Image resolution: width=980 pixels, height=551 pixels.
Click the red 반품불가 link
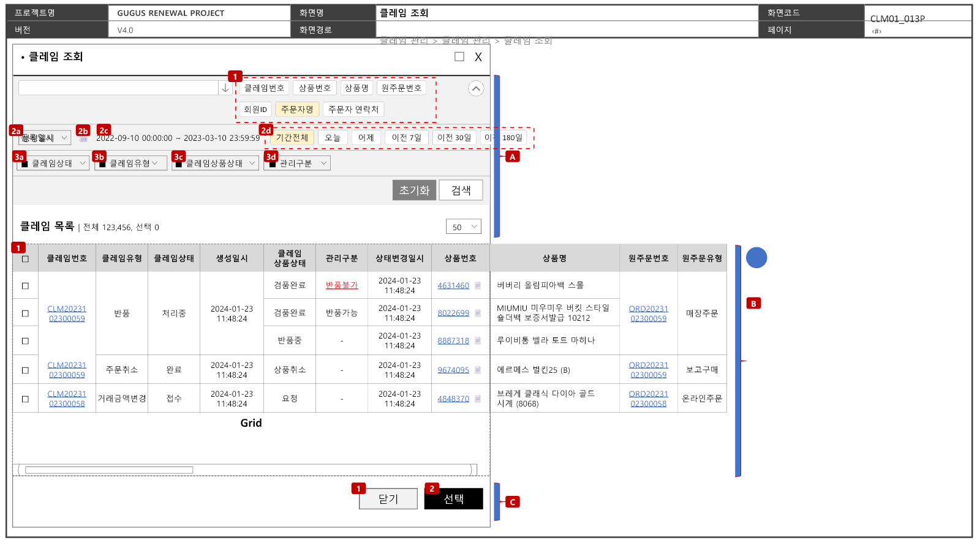pyautogui.click(x=342, y=285)
